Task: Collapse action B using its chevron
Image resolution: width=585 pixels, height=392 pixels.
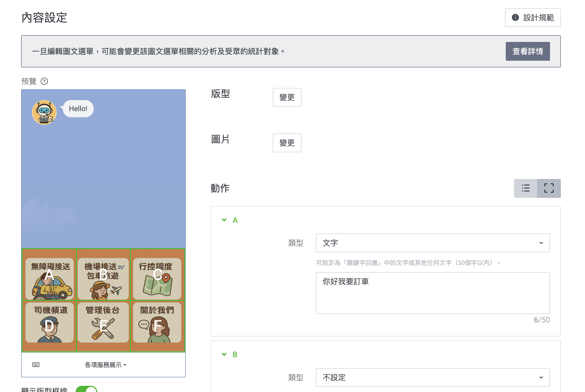Action: tap(224, 354)
